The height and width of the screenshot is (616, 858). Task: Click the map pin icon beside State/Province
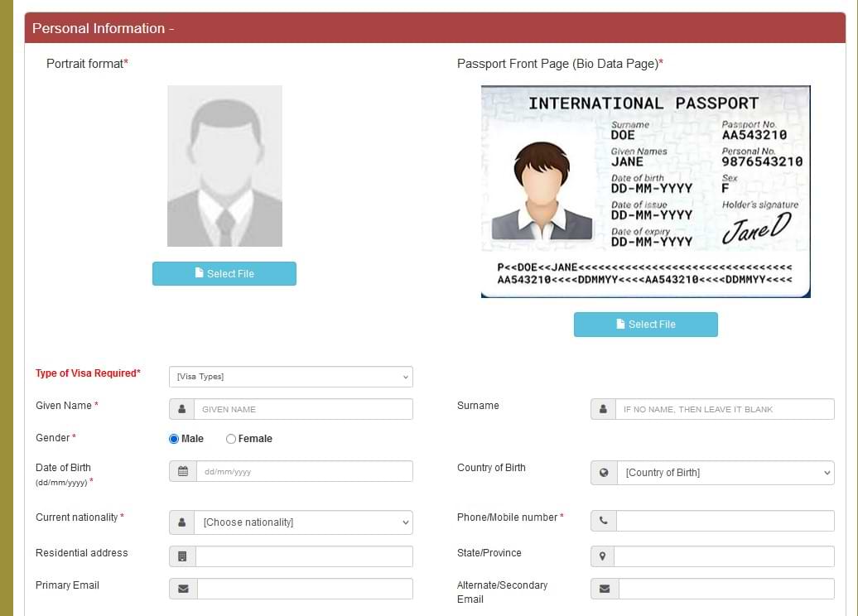[602, 556]
